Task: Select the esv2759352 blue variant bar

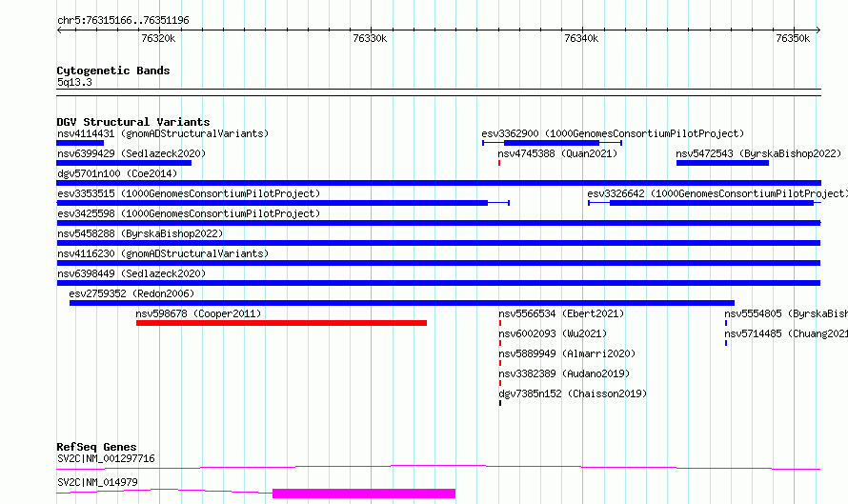Action: point(402,303)
